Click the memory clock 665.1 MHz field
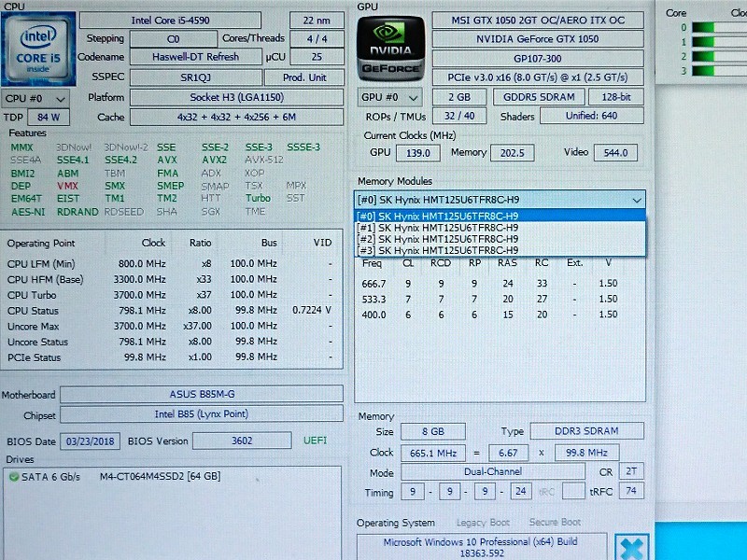Viewport: 747px width, 560px height. pyautogui.click(x=433, y=453)
